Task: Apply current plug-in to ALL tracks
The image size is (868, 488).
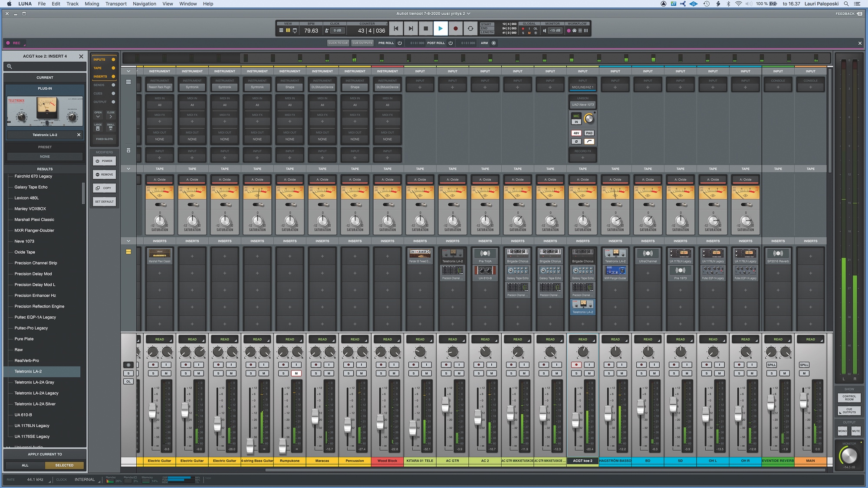Action: click(25, 465)
